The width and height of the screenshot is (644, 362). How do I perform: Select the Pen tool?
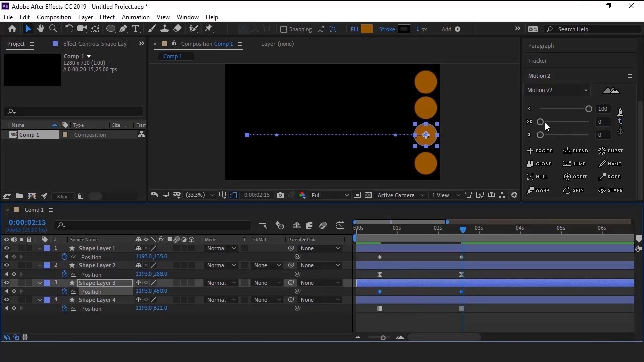123,29
